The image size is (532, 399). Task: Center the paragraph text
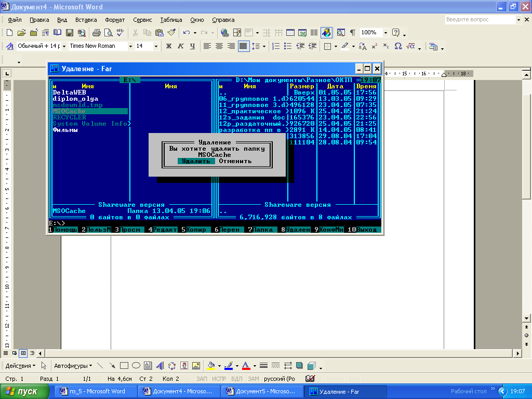click(219, 46)
